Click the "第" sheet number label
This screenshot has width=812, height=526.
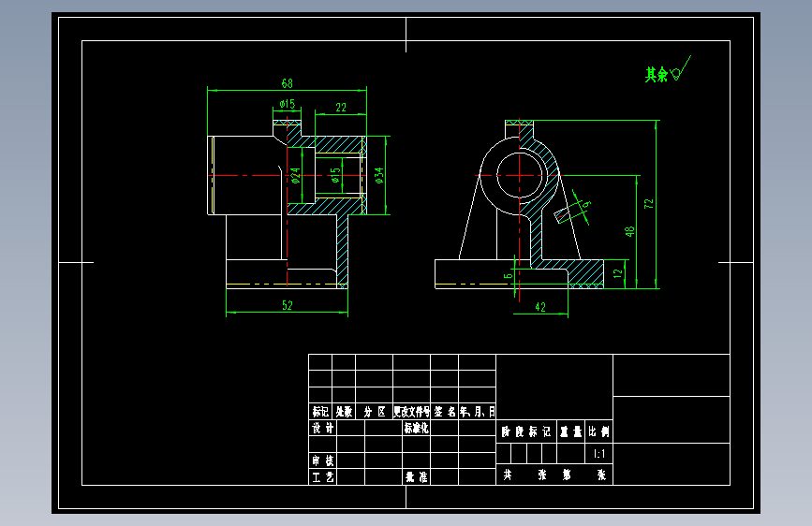[x=567, y=475]
